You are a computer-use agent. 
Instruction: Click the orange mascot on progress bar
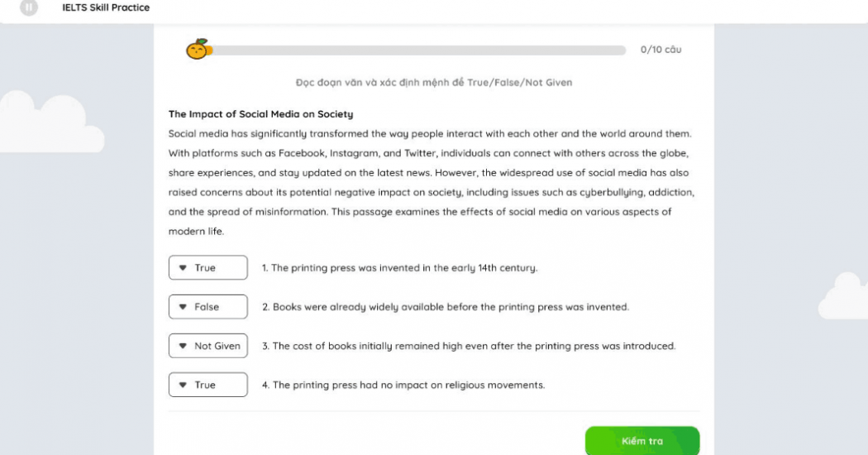click(198, 50)
